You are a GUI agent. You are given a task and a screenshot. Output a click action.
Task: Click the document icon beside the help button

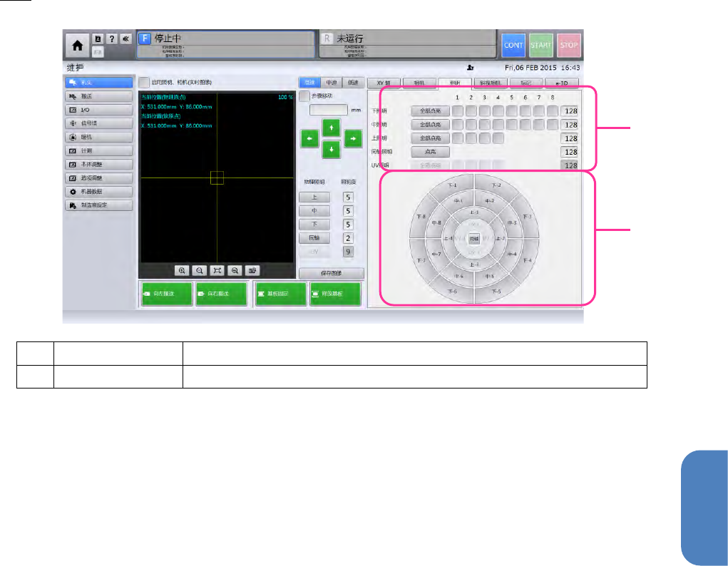point(98,39)
